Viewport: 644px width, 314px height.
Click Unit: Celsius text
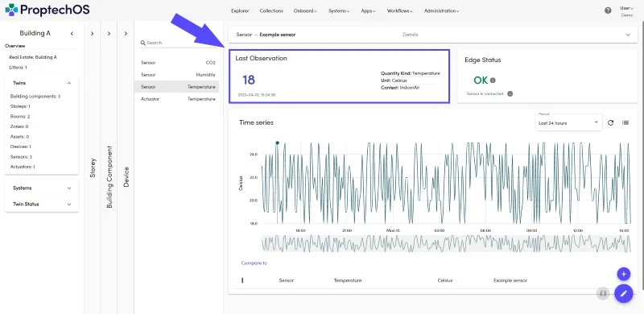[x=394, y=81]
